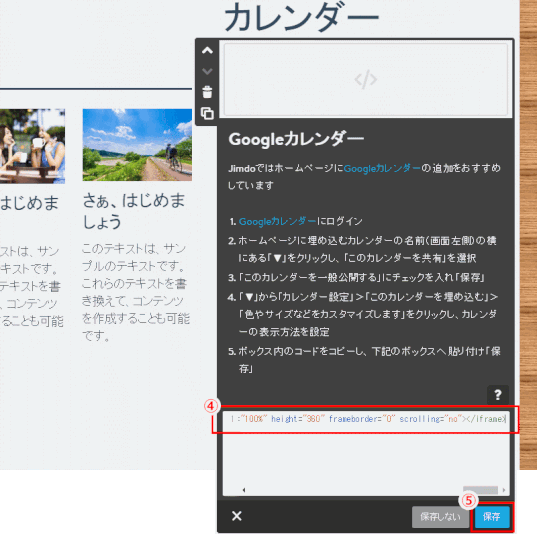537x534 pixels.
Task: Click the カレンダー page heading
Action: [301, 17]
